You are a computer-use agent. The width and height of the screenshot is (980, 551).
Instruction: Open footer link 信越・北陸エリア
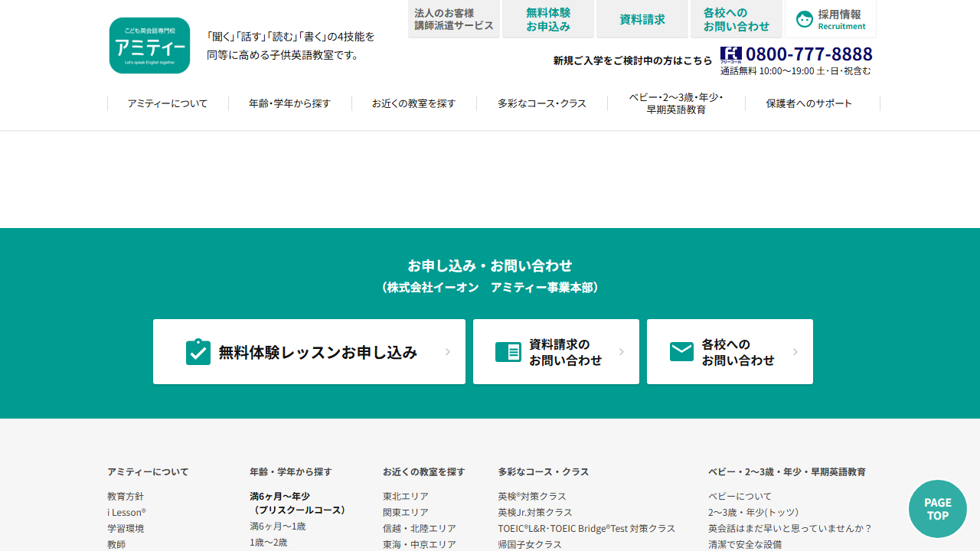coord(420,529)
